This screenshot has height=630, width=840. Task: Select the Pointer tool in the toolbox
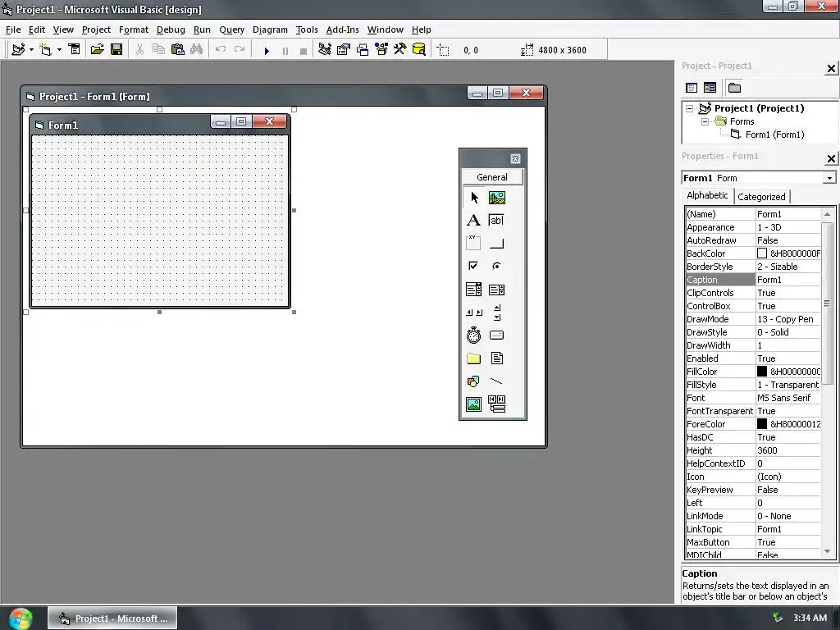click(473, 198)
